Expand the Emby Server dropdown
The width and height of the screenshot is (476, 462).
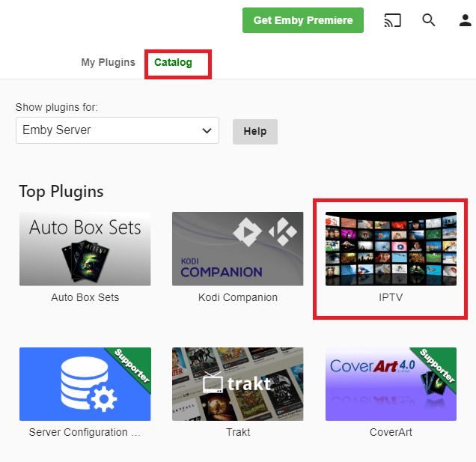[x=118, y=130]
